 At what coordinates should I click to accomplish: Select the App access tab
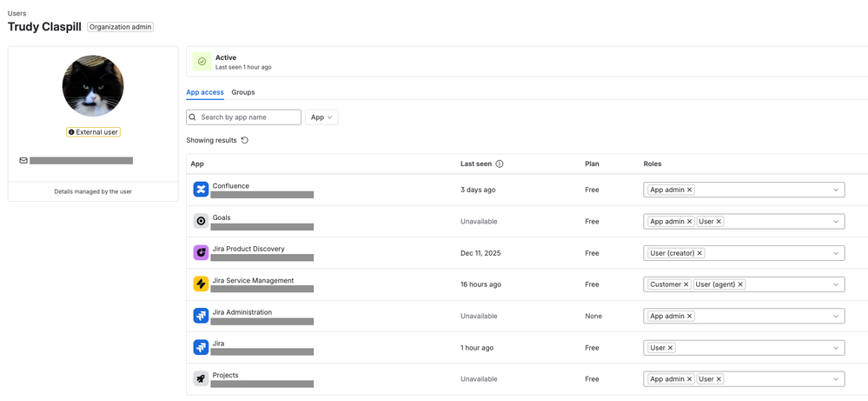point(205,92)
